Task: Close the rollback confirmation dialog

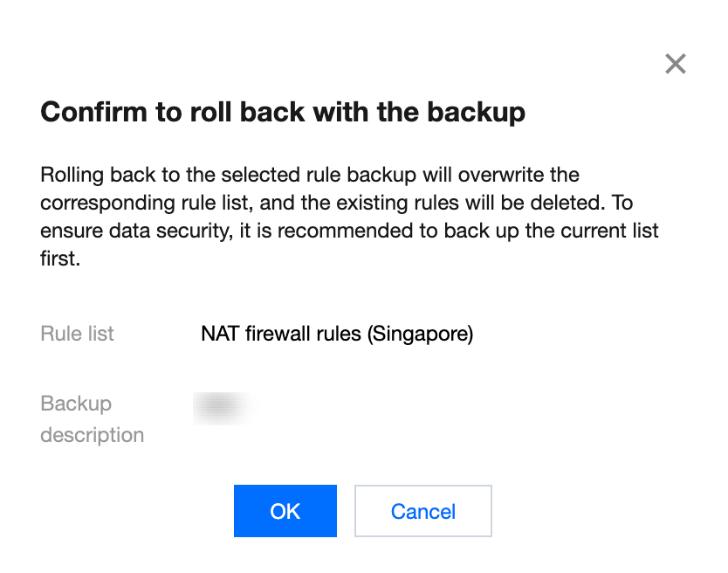Action: (x=675, y=64)
